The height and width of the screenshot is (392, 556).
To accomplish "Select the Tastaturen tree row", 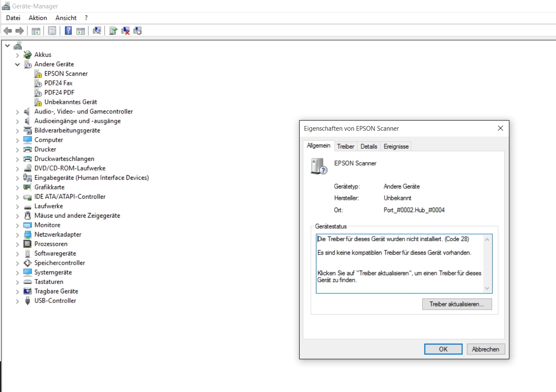I will [x=49, y=282].
